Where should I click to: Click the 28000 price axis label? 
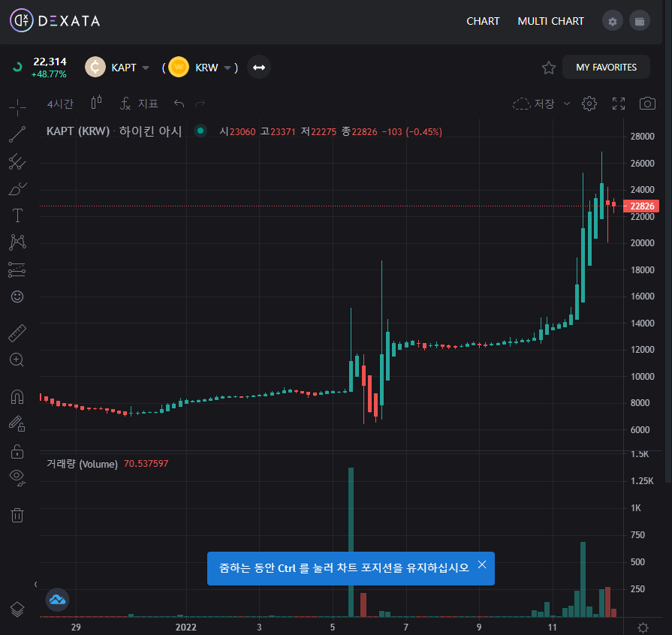coord(642,137)
